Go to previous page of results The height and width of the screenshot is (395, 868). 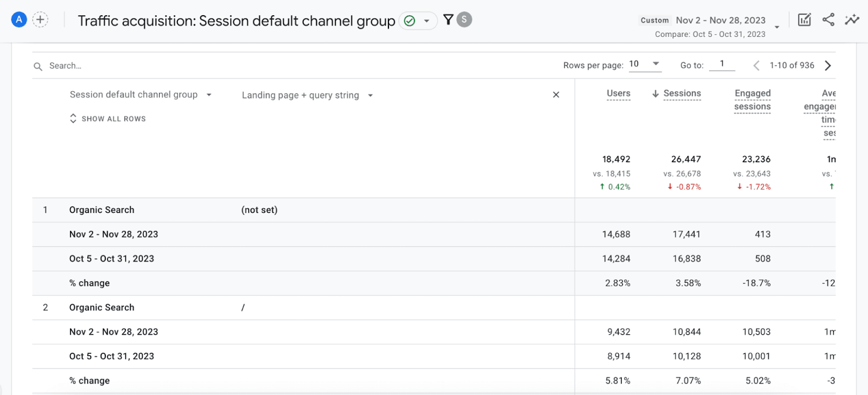click(x=756, y=66)
